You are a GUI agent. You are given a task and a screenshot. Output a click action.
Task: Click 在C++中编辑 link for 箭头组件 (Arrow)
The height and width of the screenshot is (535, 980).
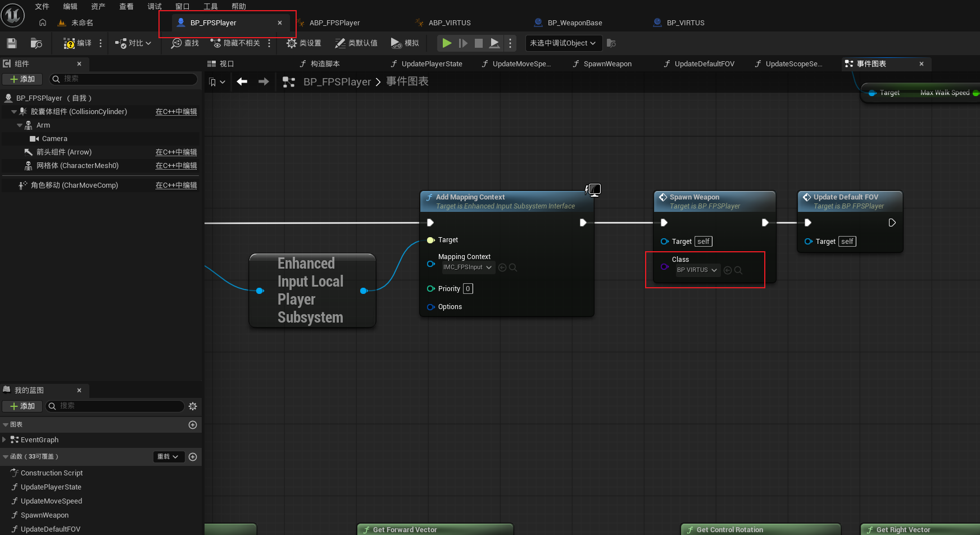176,152
